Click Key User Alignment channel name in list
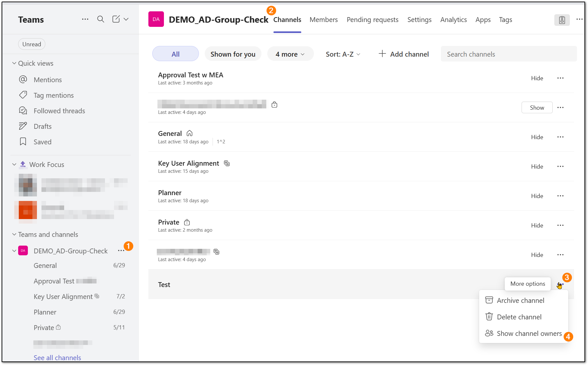The image size is (588, 365). pyautogui.click(x=189, y=163)
